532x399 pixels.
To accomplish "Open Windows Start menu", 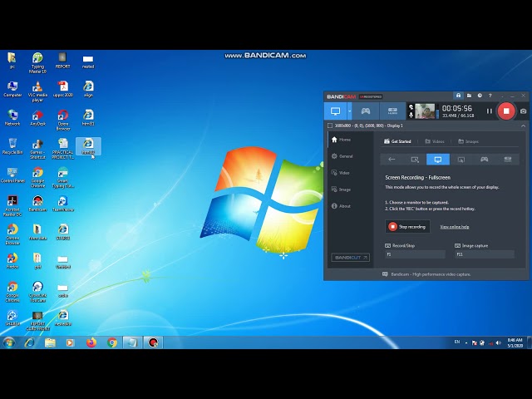I will 9,342.
